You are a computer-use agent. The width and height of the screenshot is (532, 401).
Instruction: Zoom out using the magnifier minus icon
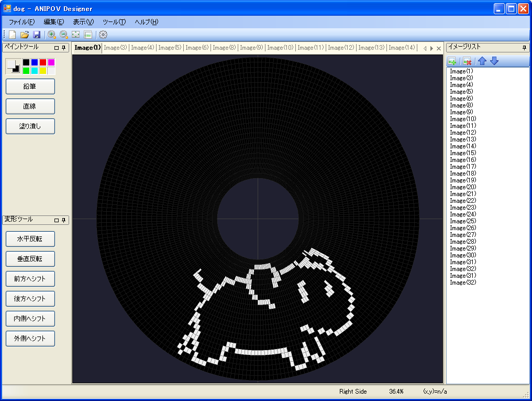click(64, 35)
